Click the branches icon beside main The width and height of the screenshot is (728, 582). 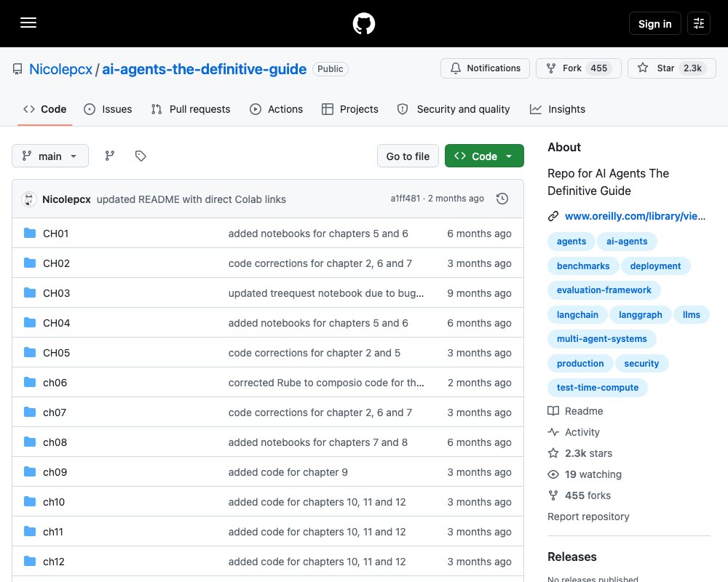pos(110,156)
